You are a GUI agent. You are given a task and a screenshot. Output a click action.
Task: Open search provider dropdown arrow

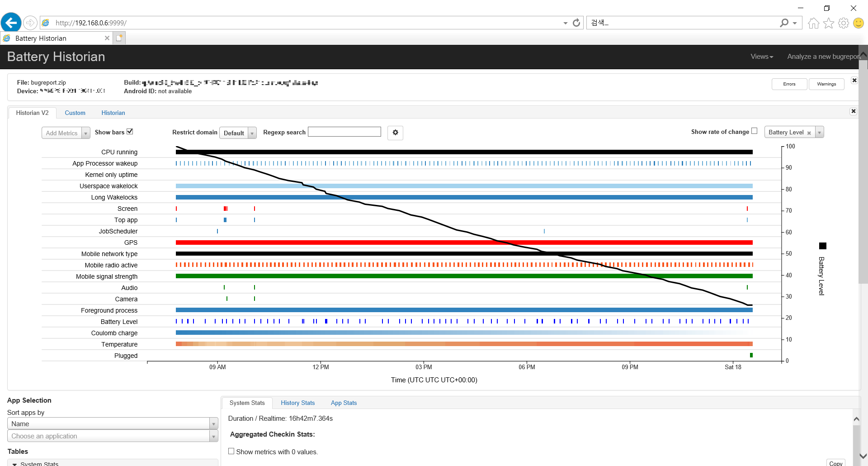coord(795,23)
